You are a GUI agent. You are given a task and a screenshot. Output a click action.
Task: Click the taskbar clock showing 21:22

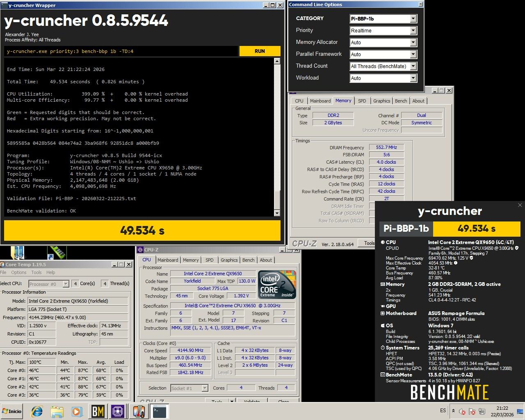pos(502,411)
